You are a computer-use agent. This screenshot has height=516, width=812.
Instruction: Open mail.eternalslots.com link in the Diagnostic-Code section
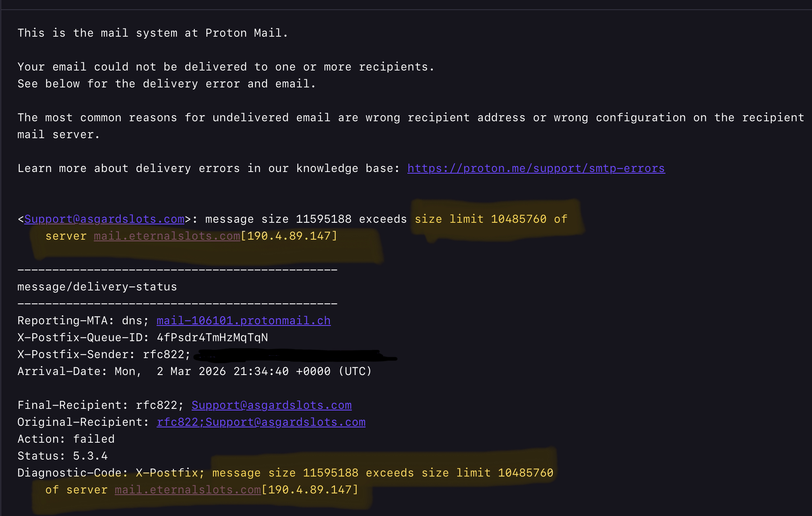(188, 490)
